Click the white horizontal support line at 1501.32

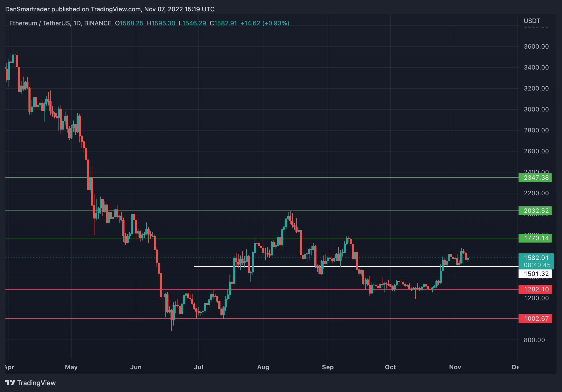[x=356, y=266]
